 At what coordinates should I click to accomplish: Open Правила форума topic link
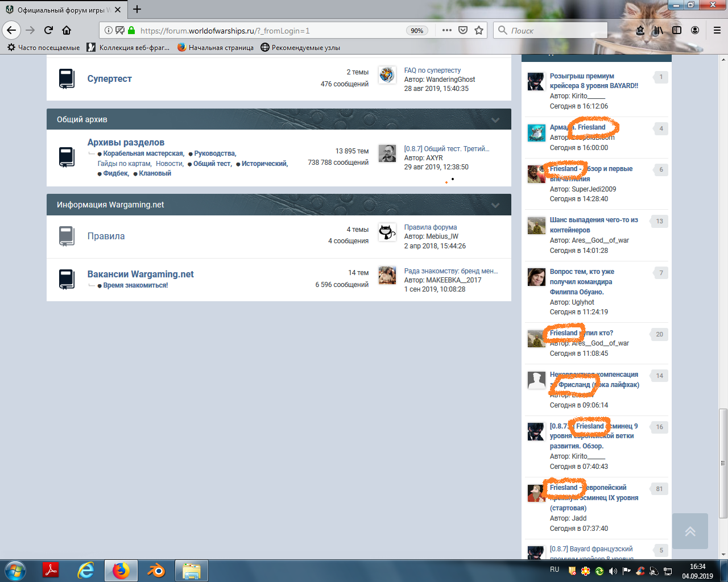tap(431, 227)
